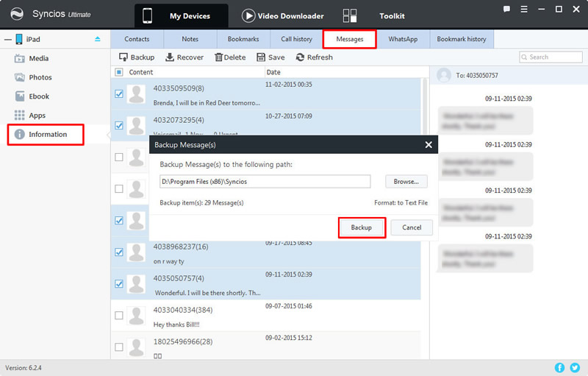
Task: Open the My Devices section
Action: pyautogui.click(x=182, y=15)
